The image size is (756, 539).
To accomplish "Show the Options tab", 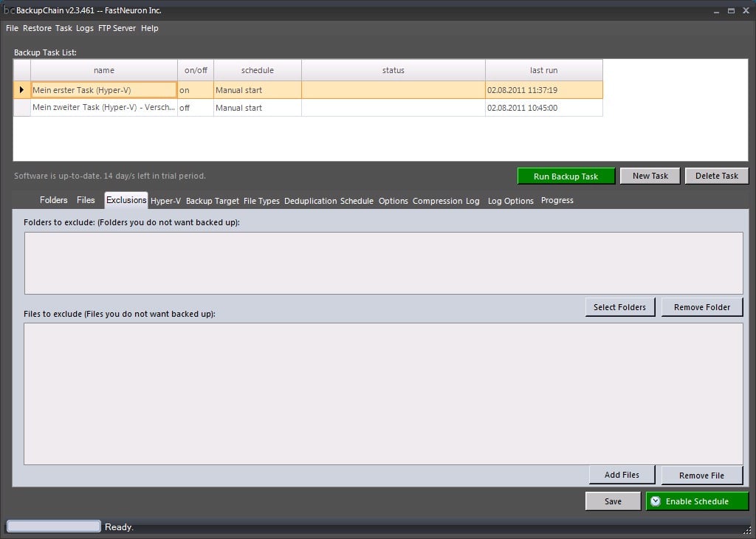I will click(x=393, y=201).
